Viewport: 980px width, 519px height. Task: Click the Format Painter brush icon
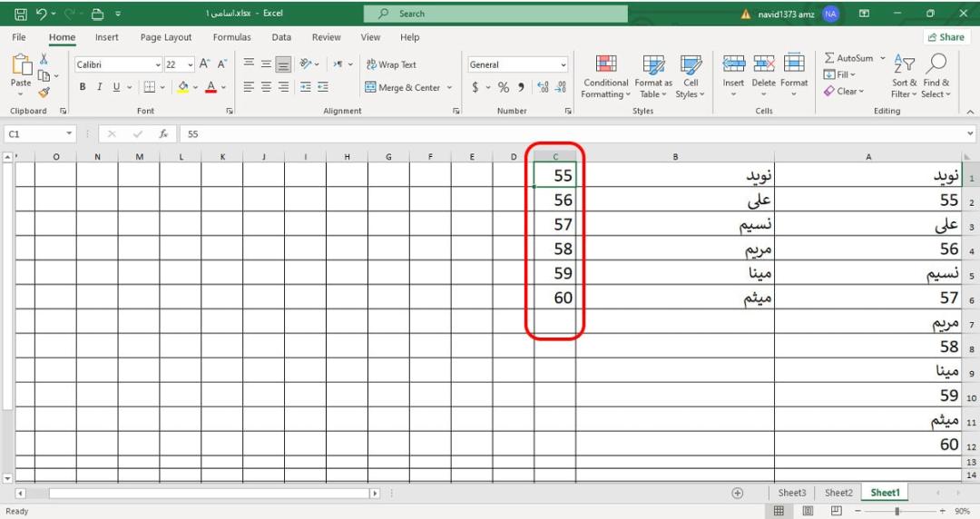[44, 93]
